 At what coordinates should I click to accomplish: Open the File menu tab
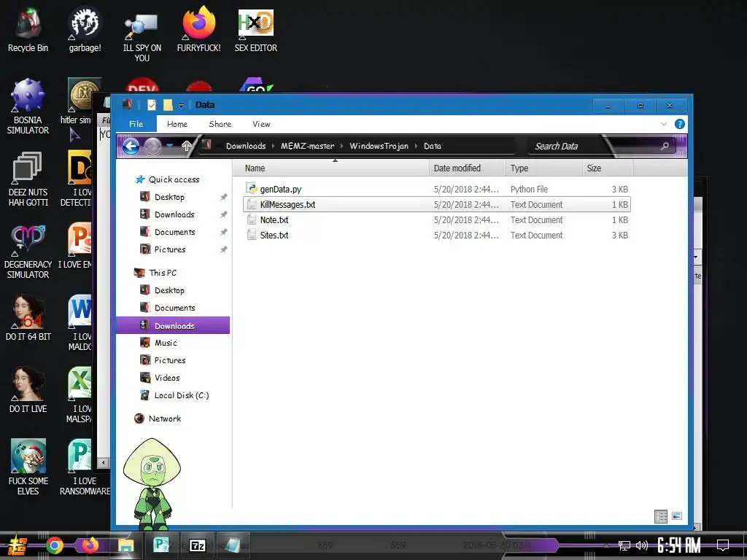coord(136,124)
